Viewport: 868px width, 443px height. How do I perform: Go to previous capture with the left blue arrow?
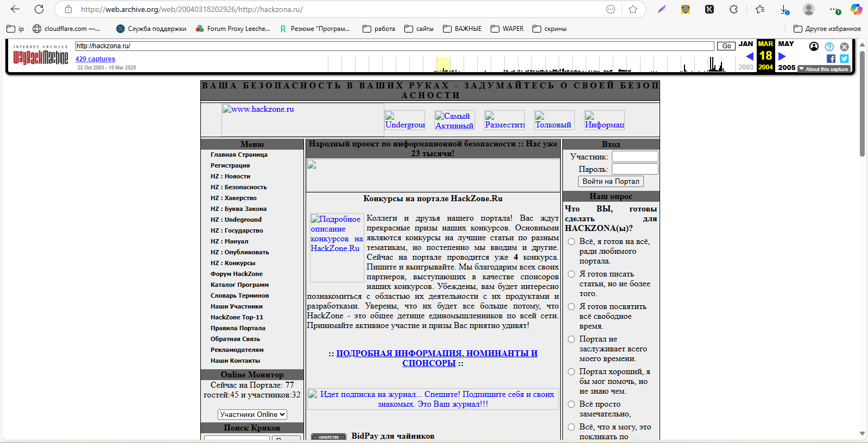pyautogui.click(x=750, y=56)
